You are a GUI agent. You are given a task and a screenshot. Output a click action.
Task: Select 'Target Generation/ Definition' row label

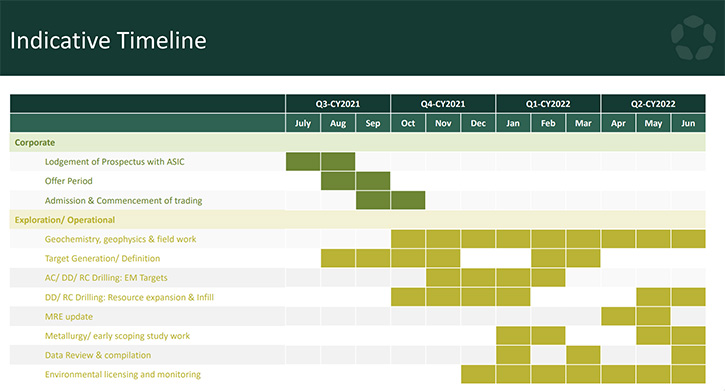click(x=102, y=258)
